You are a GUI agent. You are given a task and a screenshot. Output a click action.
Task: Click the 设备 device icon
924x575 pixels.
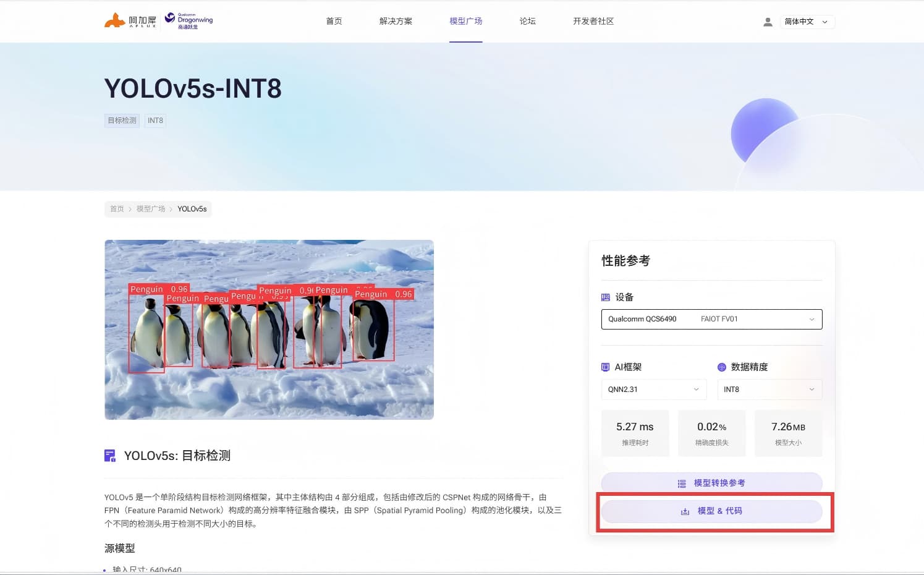point(606,297)
